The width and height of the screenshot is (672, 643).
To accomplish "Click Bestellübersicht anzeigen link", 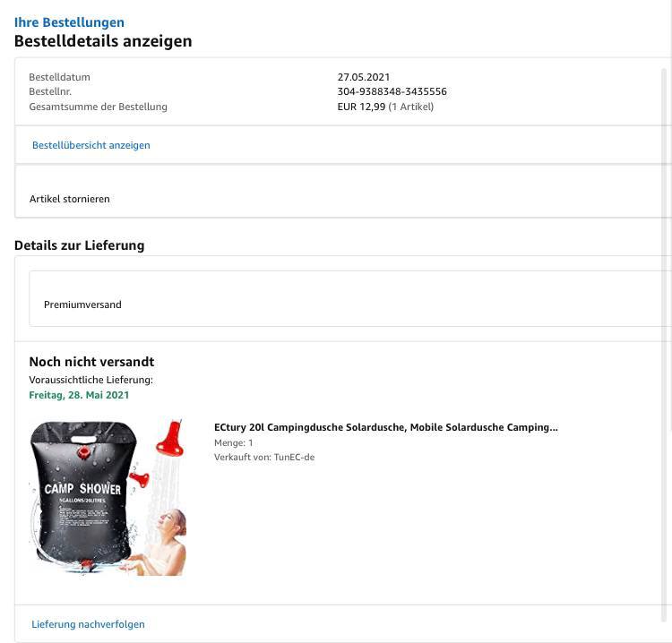I will point(91,145).
